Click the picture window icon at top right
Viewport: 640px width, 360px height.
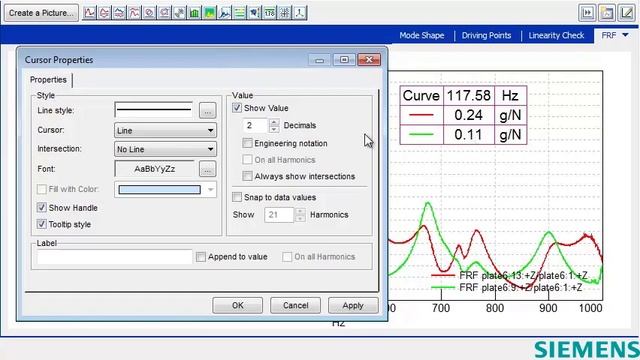click(607, 13)
